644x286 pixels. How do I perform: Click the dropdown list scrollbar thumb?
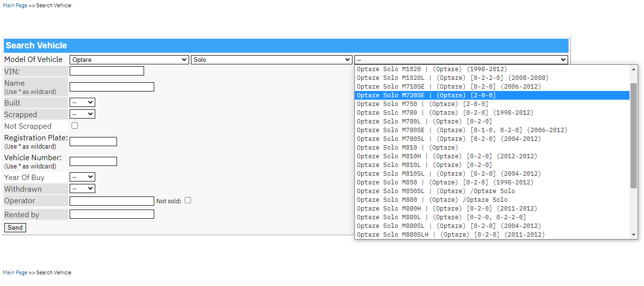(x=634, y=135)
